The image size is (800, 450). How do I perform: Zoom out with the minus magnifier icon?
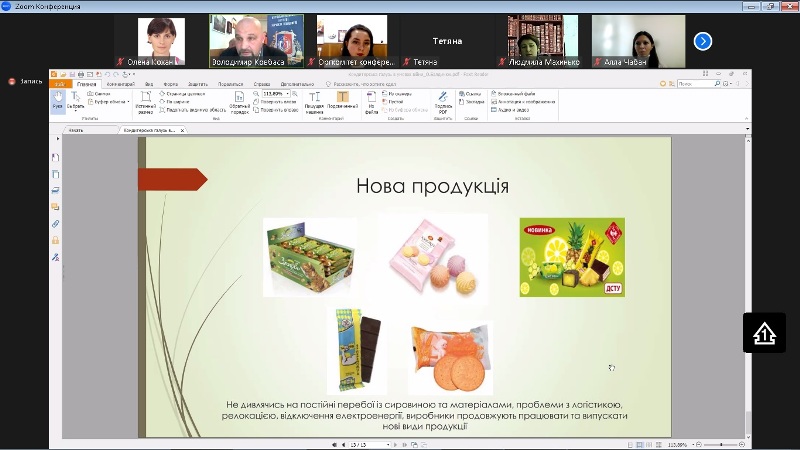click(x=256, y=94)
